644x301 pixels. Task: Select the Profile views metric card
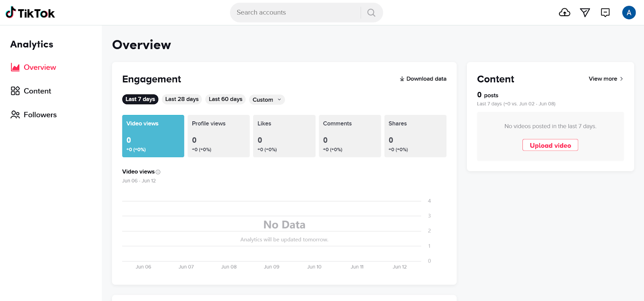(219, 136)
